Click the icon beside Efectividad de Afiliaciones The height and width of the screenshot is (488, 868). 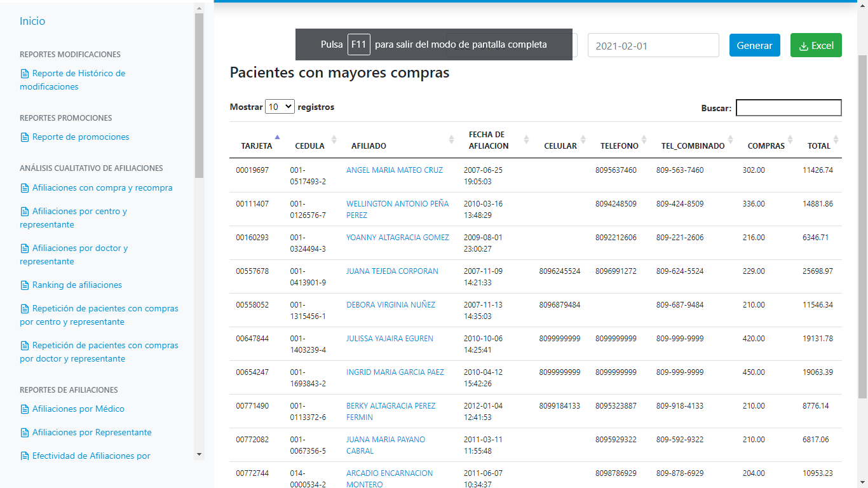click(25, 456)
